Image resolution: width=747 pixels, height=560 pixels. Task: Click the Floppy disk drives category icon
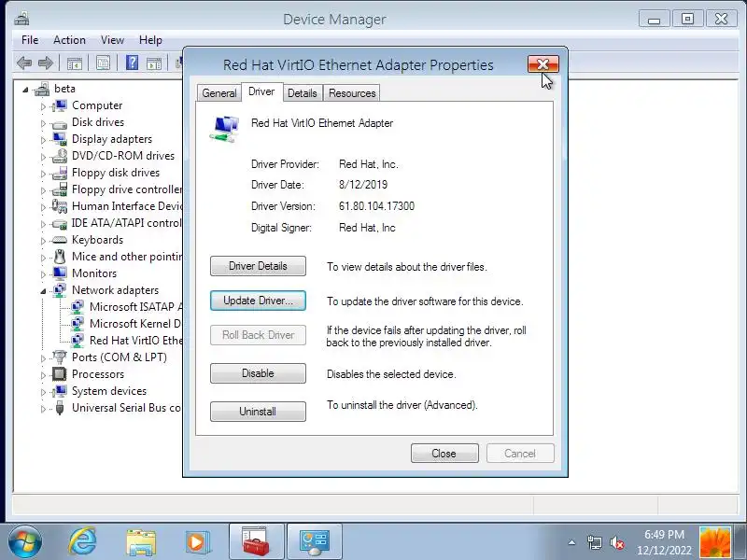pyautogui.click(x=60, y=173)
